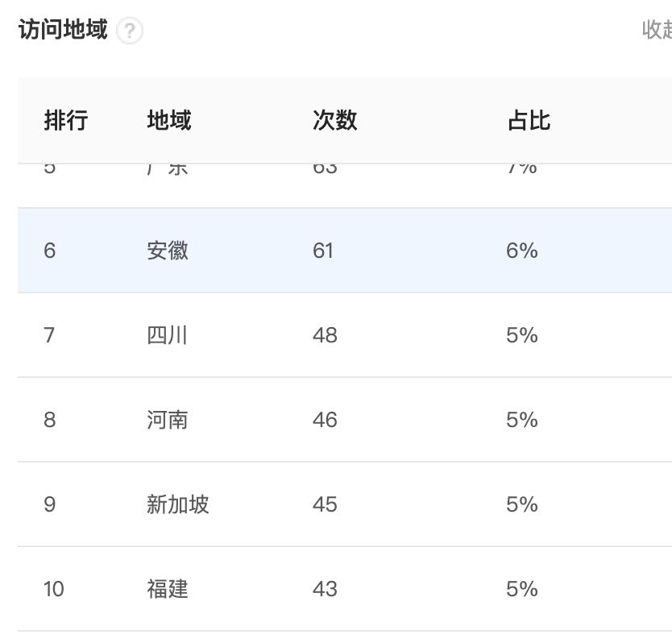
Task: Click the 5% share cell for 新加坡
Action: click(521, 504)
